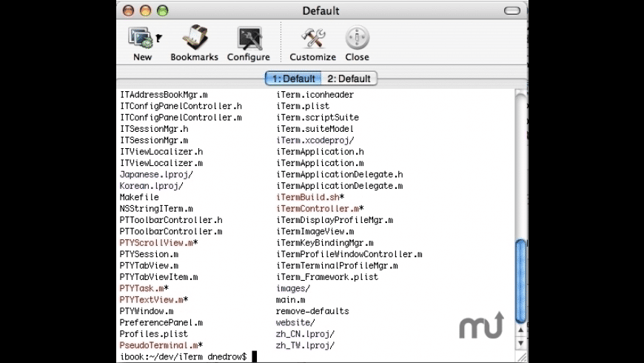Click the iTermProfileWindowController.m entry
644x363 pixels.
(349, 254)
